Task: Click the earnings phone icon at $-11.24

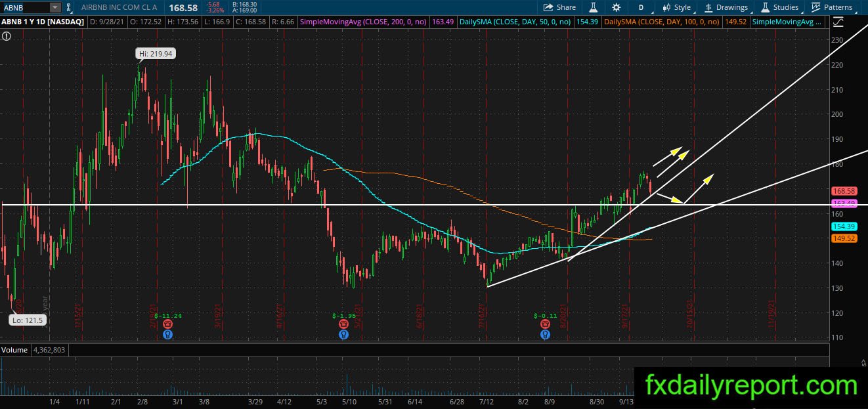Action: (x=168, y=324)
